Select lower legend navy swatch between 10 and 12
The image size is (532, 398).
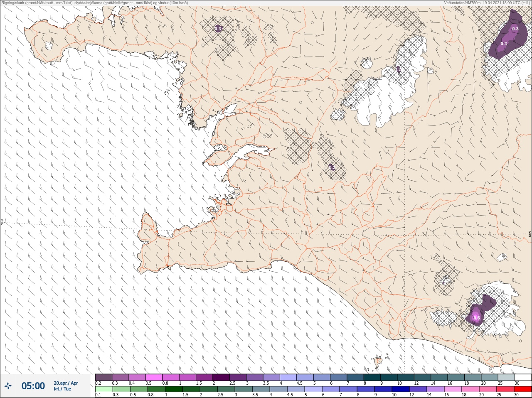click(x=400, y=389)
